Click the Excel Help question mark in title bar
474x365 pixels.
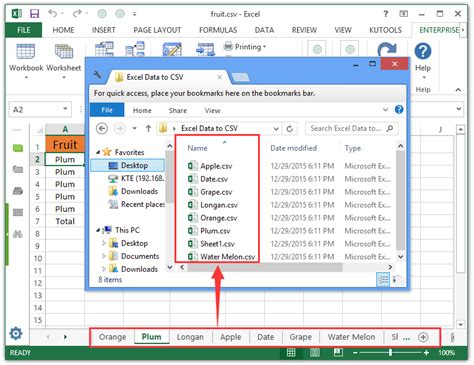tap(386, 14)
